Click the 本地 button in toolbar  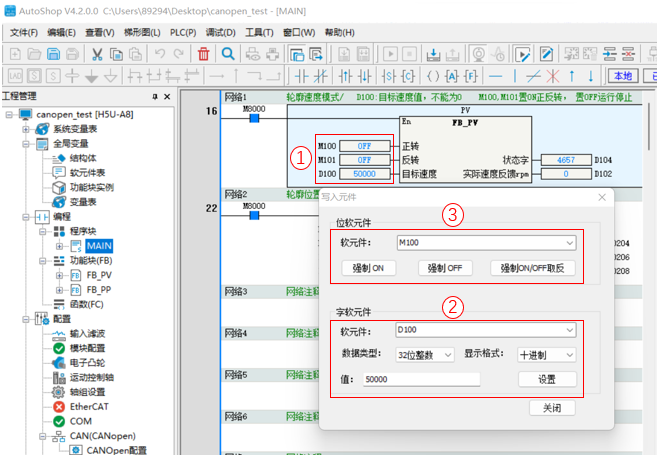tap(623, 76)
